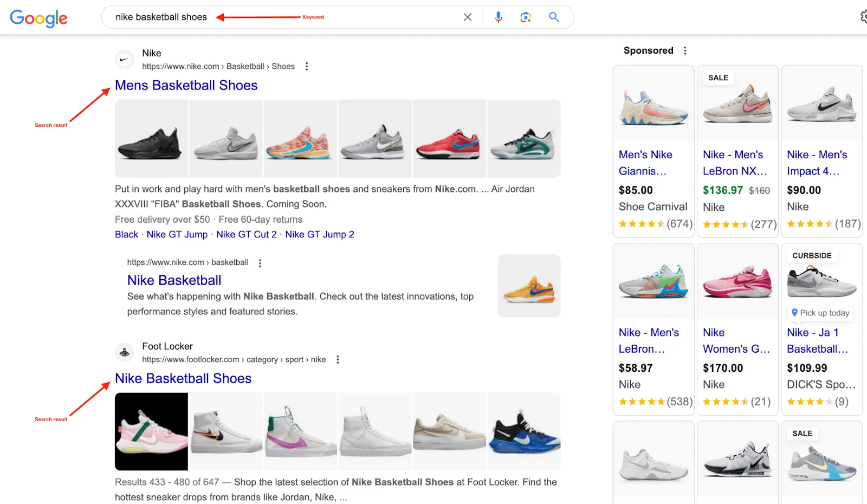This screenshot has width=867, height=504.
Task: Open the 'Mens Basketball Shoes' result
Action: tap(186, 85)
